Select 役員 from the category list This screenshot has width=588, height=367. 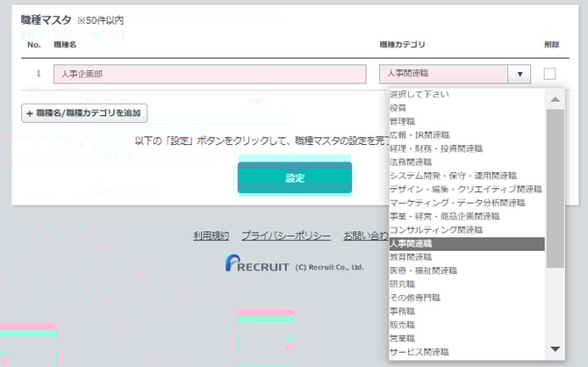point(467,108)
